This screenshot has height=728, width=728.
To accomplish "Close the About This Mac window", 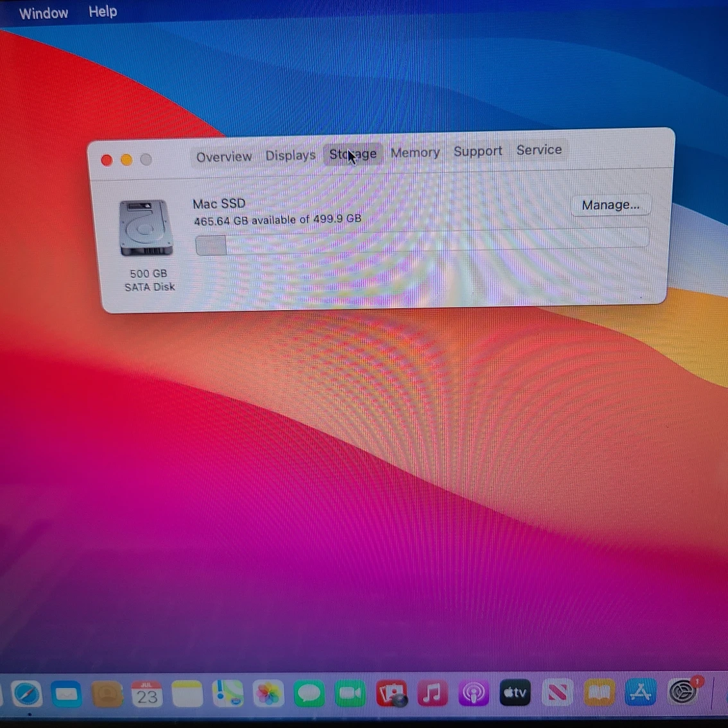I will coord(107,160).
